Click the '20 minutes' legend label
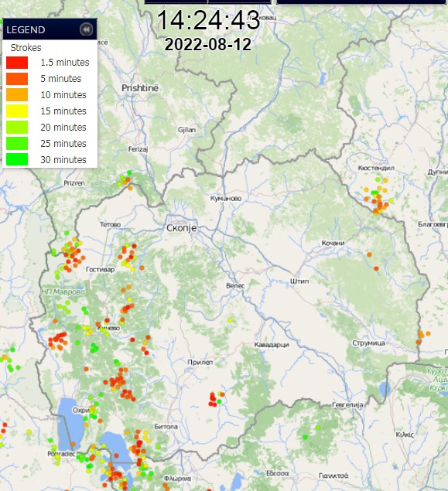The height and width of the screenshot is (491, 448). point(63,128)
